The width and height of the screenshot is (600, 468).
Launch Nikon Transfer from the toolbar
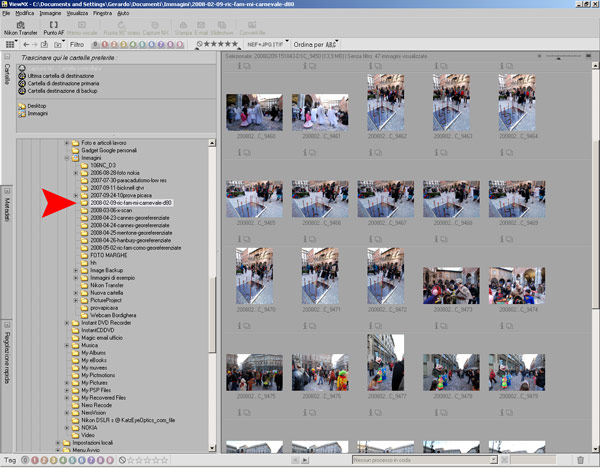click(21, 28)
